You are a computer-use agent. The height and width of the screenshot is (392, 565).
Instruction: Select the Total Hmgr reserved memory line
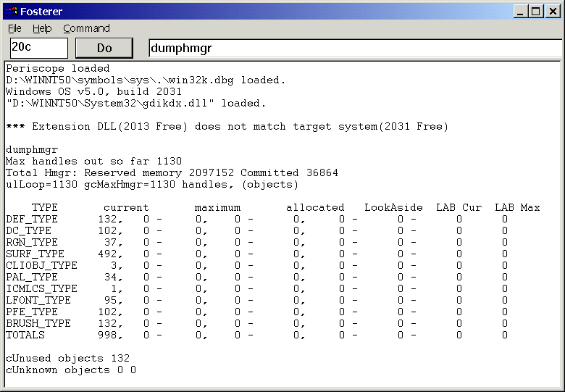[172, 172]
